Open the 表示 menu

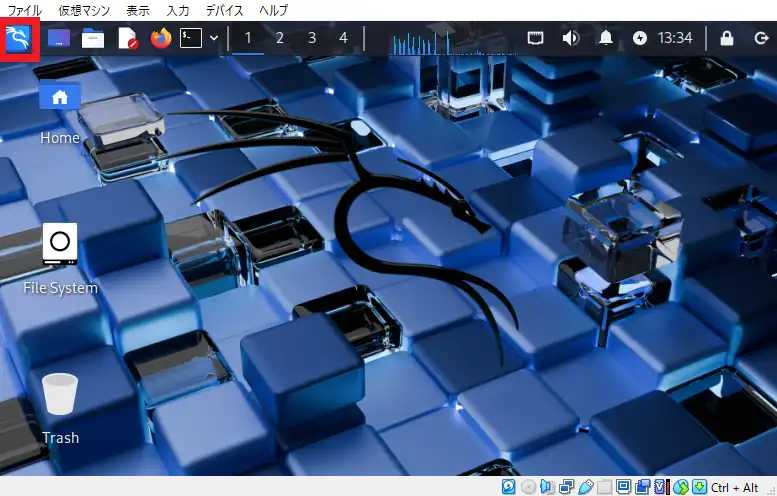pyautogui.click(x=138, y=10)
